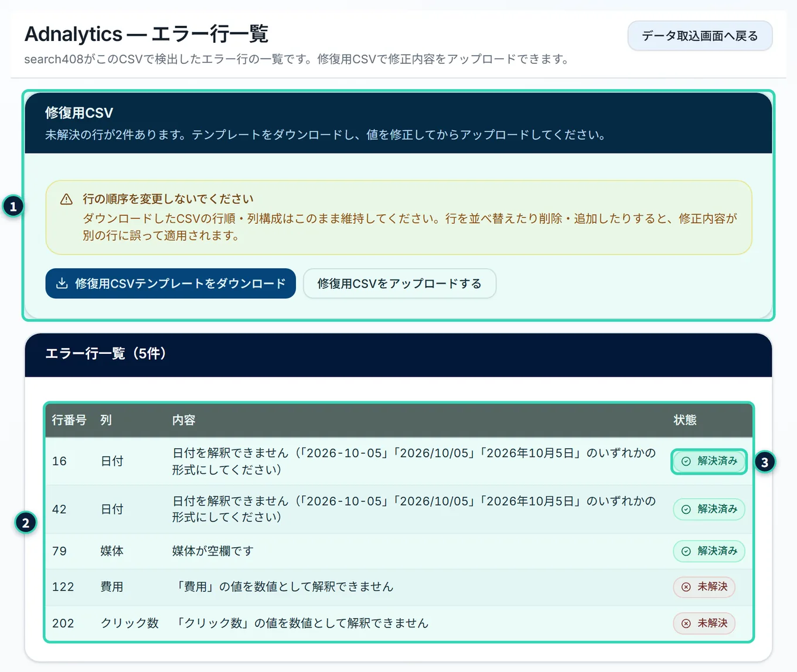797x672 pixels.
Task: Select row number 122 cell
Action: pyautogui.click(x=63, y=587)
